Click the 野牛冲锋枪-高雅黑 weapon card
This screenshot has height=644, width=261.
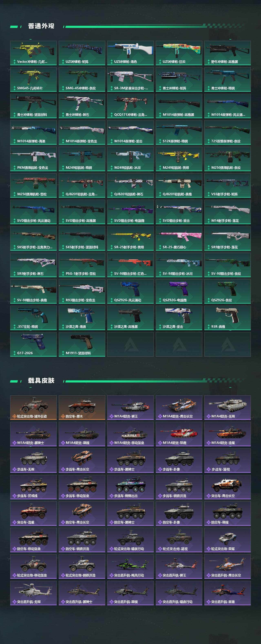tap(228, 53)
